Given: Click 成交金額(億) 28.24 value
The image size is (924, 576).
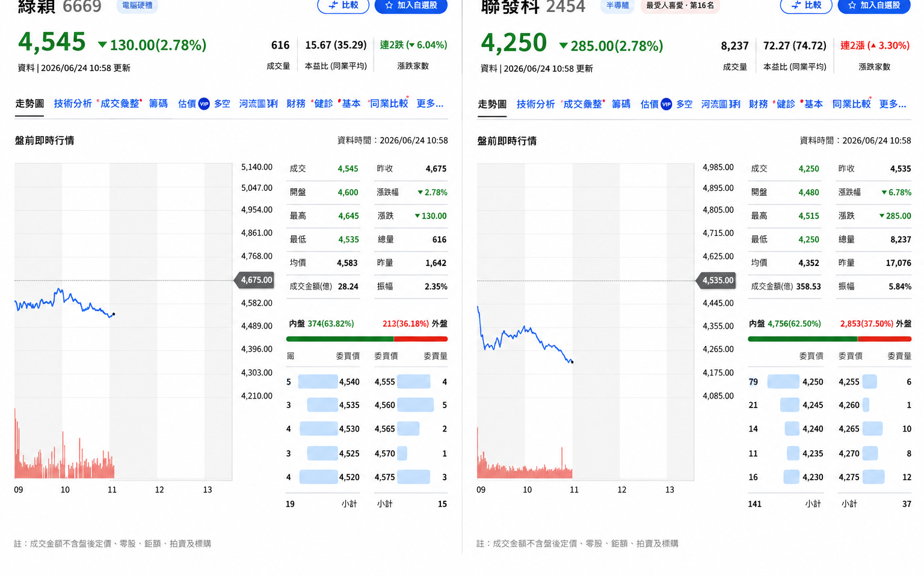Looking at the screenshot, I should (348, 286).
